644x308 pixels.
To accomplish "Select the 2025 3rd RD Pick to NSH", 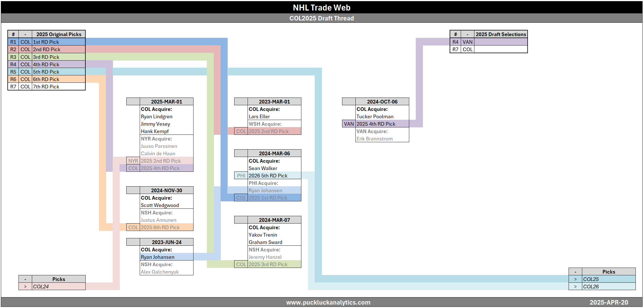I will point(268,264).
